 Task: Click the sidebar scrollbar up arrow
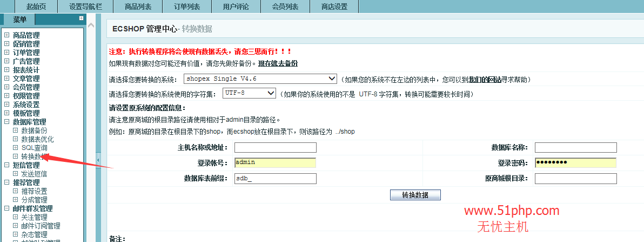(x=91, y=25)
